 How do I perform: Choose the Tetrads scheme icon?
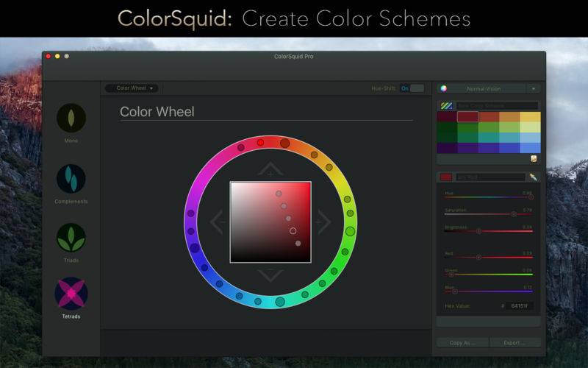pos(71,294)
